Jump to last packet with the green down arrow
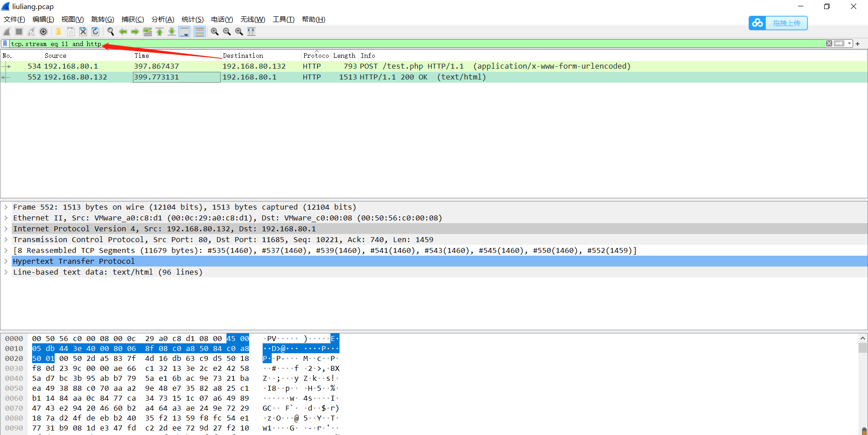The height and width of the screenshot is (435, 868). tap(172, 31)
